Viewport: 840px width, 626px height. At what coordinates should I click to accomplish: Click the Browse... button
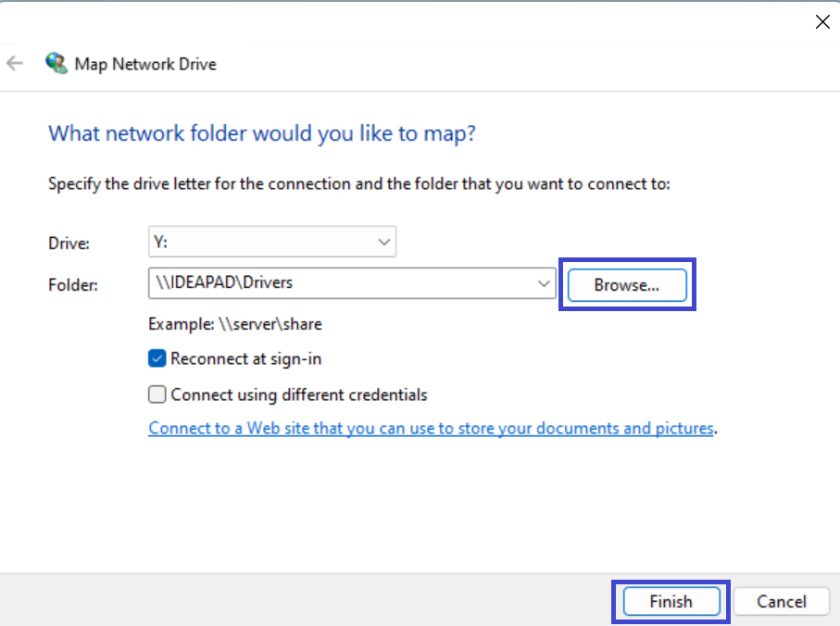pyautogui.click(x=626, y=285)
